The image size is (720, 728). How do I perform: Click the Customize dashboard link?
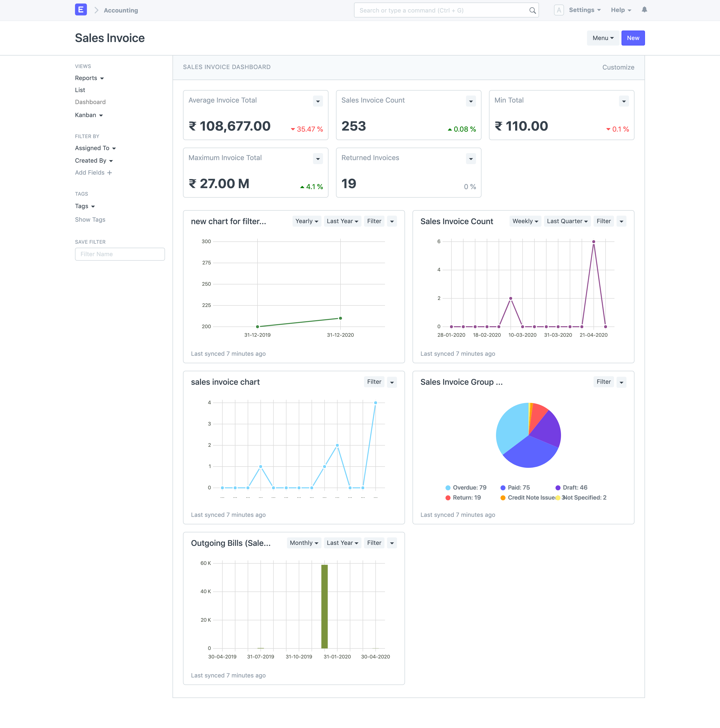click(618, 68)
